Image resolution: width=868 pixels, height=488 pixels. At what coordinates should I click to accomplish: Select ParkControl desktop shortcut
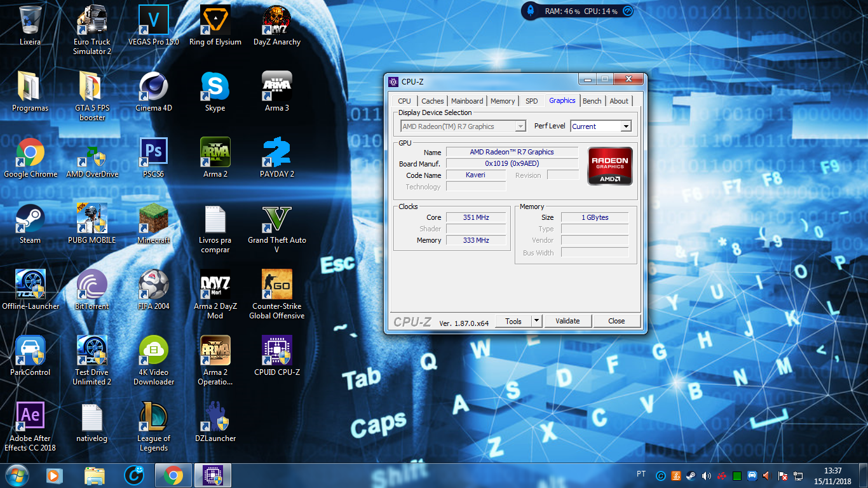pyautogui.click(x=31, y=356)
